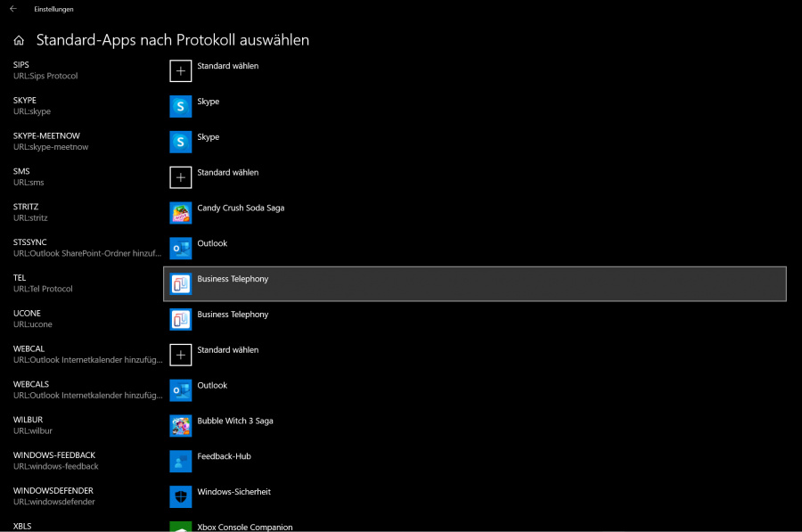Click the 'Einstellungen' window title
802x532 pixels.
pos(53,9)
